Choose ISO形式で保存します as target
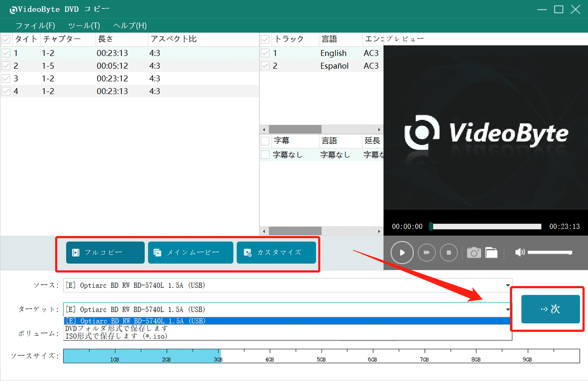 coord(115,336)
